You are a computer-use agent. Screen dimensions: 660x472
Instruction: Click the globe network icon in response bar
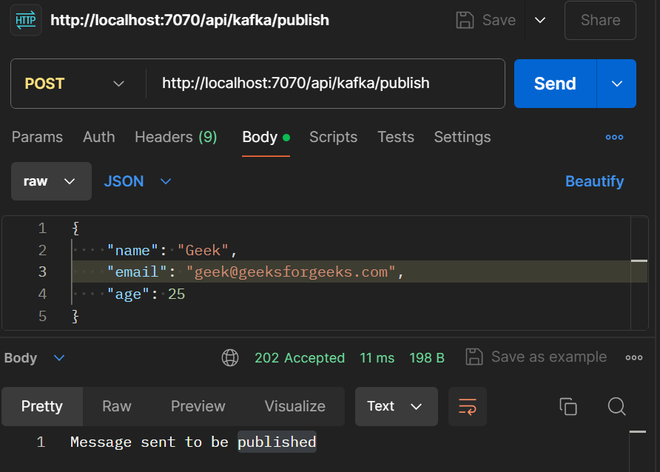pyautogui.click(x=230, y=357)
